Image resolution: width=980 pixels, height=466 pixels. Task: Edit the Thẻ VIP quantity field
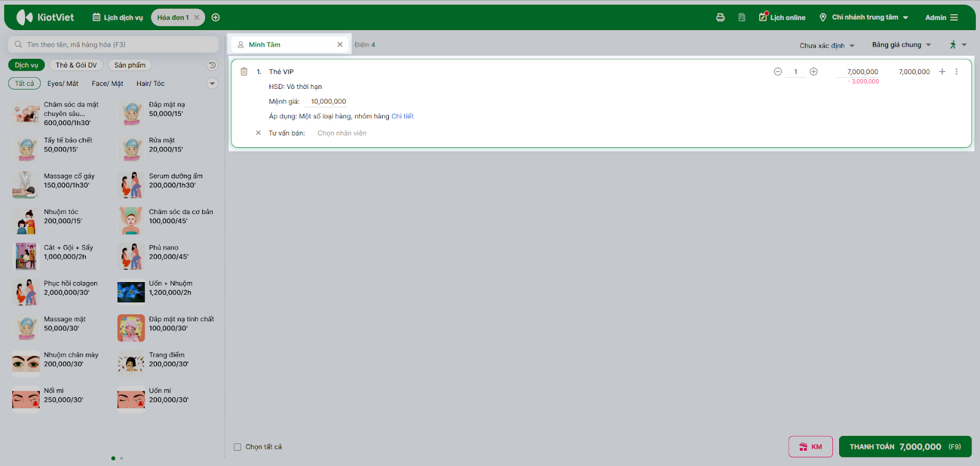[796, 72]
